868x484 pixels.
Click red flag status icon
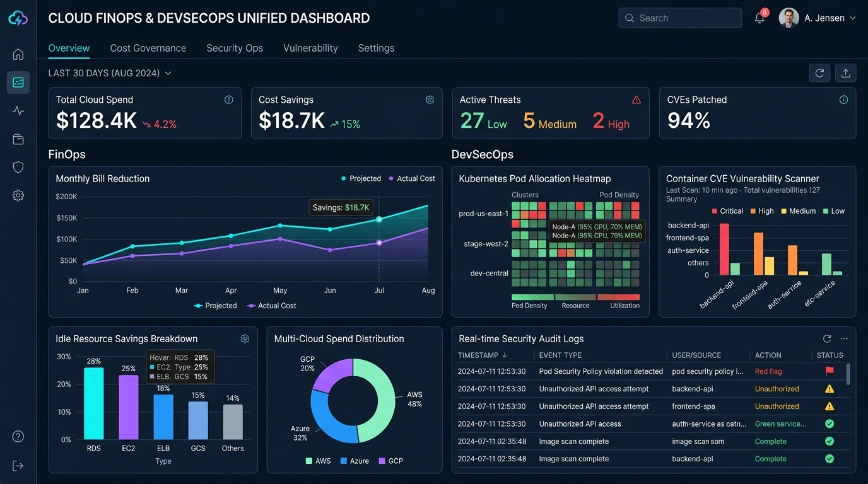pos(830,371)
